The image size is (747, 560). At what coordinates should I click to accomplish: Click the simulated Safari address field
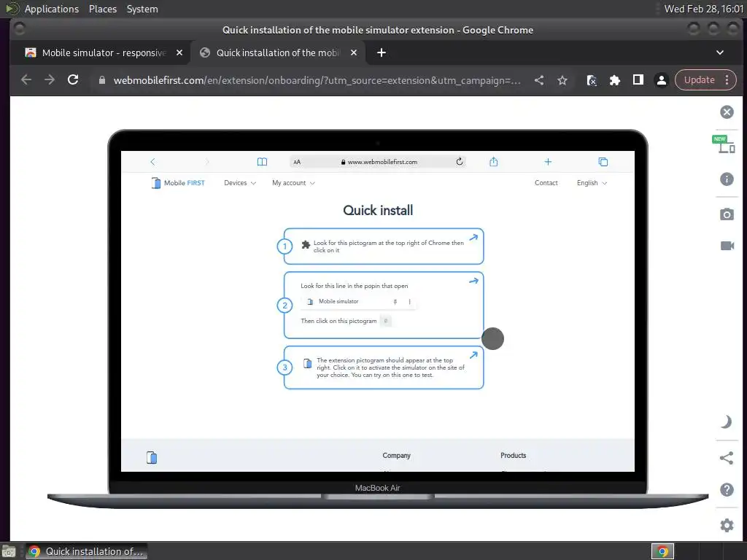pyautogui.click(x=378, y=162)
